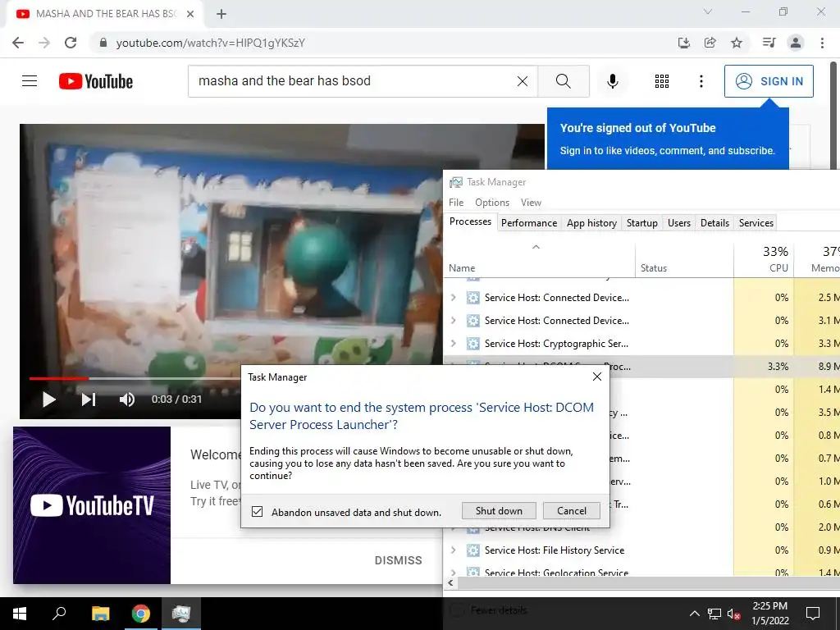Sort processes by Name column
This screenshot has height=630, width=840.
540,260
